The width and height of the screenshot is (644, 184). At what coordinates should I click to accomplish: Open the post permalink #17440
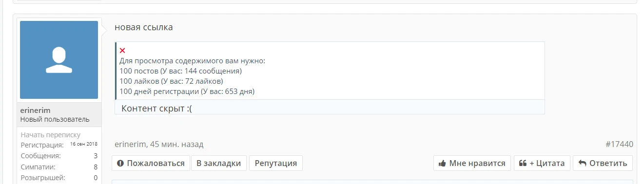[619, 144]
